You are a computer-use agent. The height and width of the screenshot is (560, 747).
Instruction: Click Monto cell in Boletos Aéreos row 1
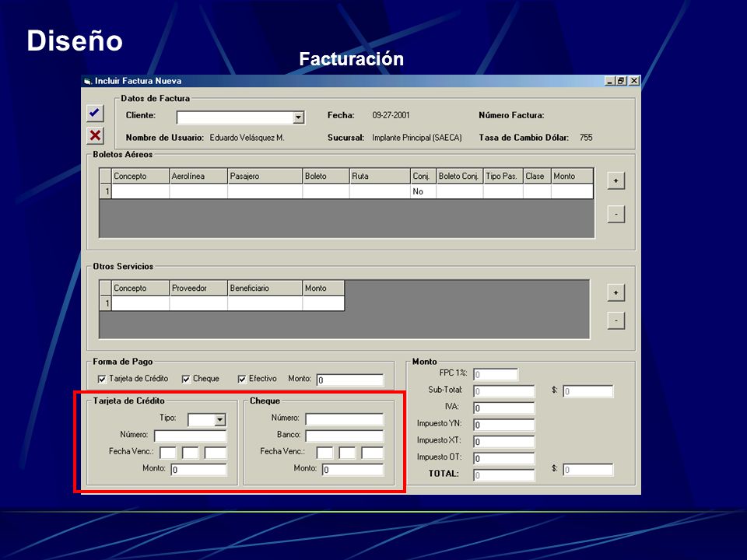pyautogui.click(x=572, y=191)
